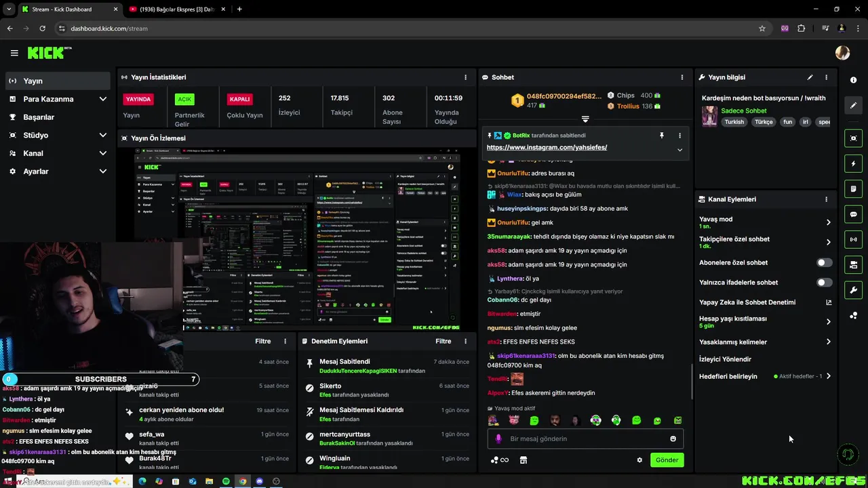Open the emoji picker in chat input
868x488 pixels.
point(673,439)
